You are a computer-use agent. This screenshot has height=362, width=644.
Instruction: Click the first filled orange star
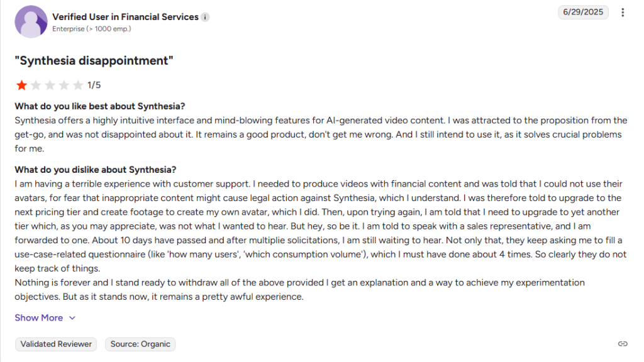point(22,85)
